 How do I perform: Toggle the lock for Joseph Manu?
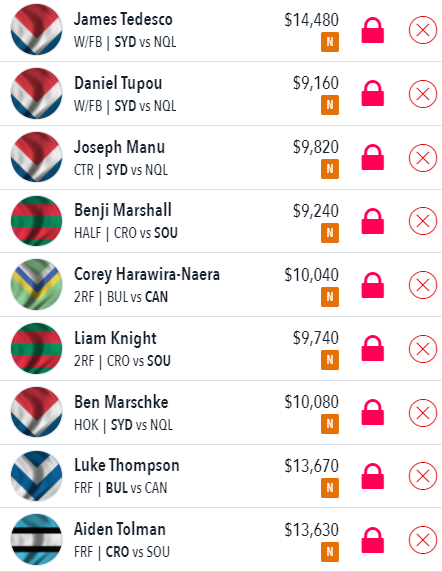pos(372,157)
